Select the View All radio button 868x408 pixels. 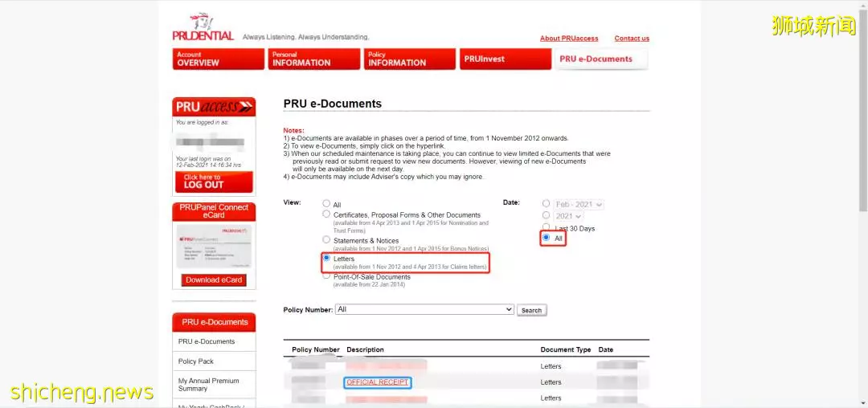[326, 203]
